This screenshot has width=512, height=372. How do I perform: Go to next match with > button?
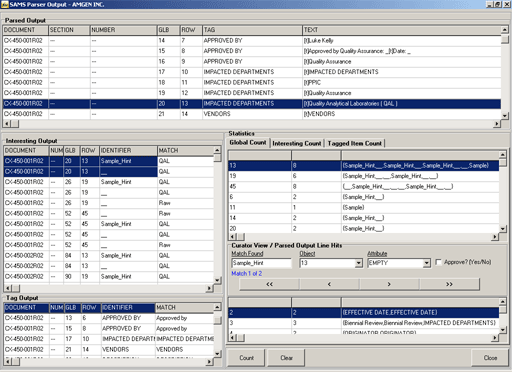(x=389, y=284)
